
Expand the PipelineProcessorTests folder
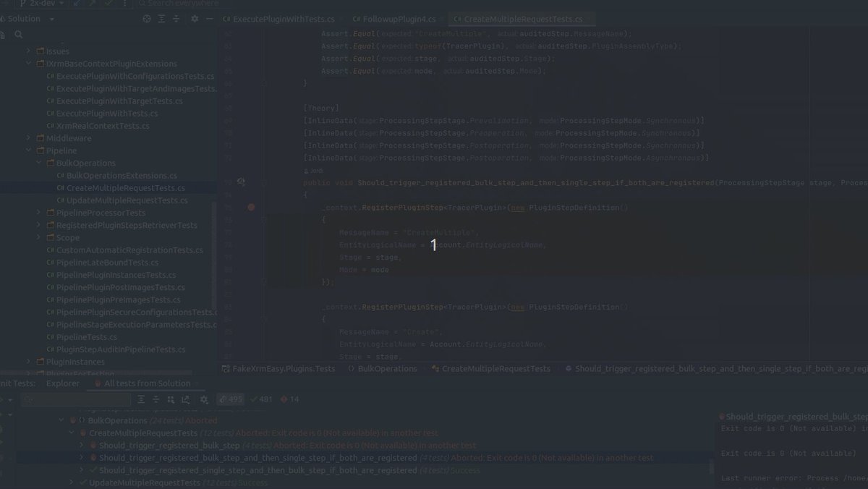39,213
